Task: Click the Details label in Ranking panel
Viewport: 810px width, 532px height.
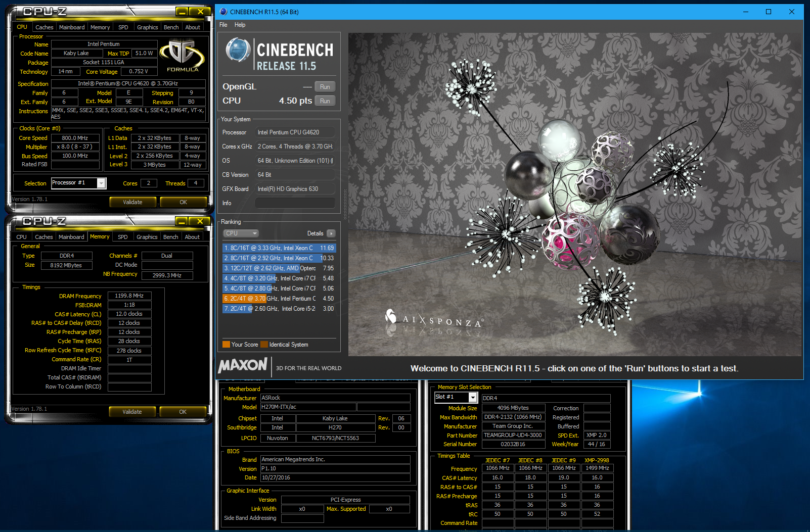Action: (x=315, y=233)
